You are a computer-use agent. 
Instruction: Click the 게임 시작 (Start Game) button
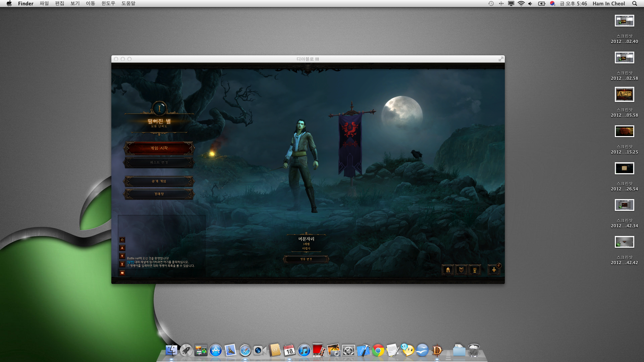[x=159, y=148]
